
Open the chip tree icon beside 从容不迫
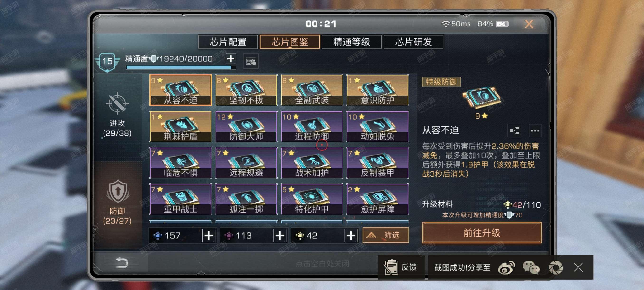coord(514,130)
